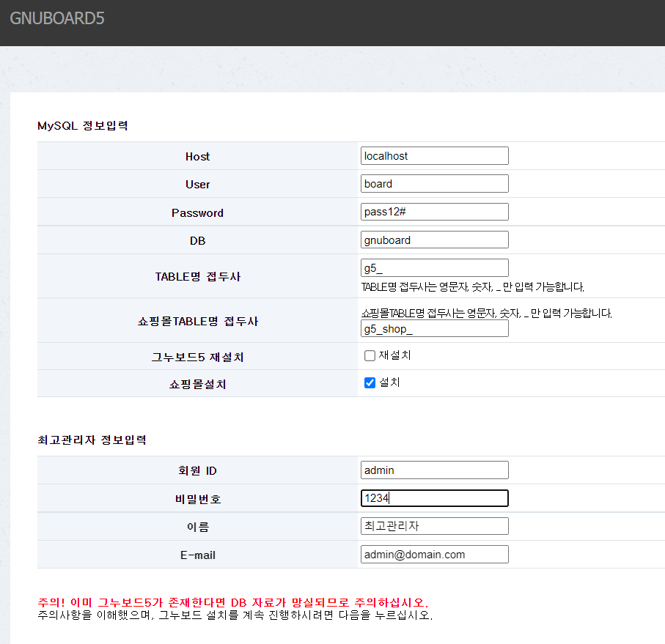Focus the MySQL Password input field

coord(434,212)
